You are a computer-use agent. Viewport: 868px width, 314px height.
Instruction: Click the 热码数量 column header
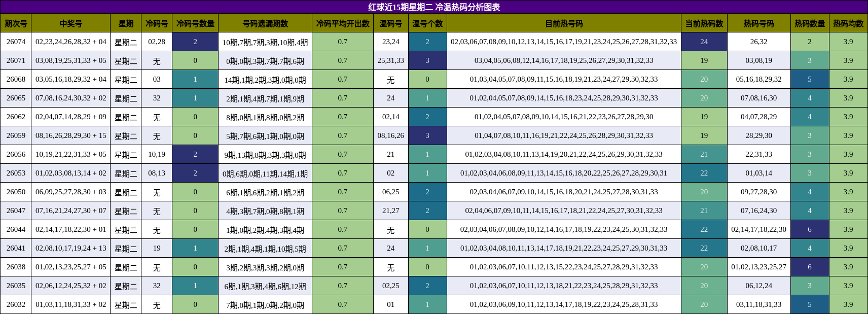[x=810, y=23]
